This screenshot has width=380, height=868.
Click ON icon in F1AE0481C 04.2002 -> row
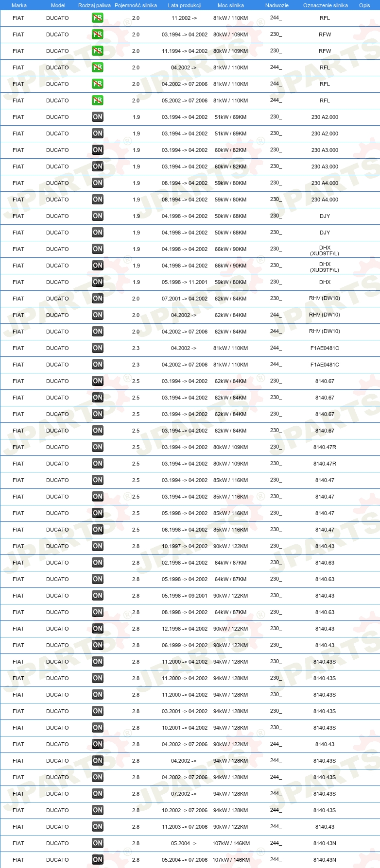[x=98, y=348]
